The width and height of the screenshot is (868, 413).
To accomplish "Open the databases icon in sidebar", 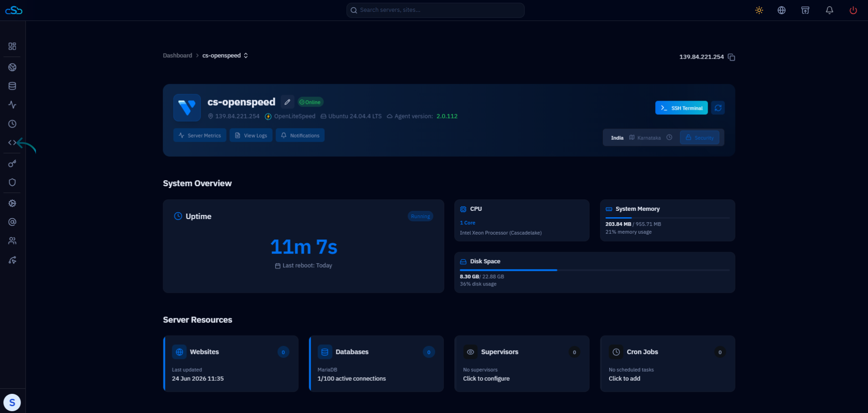I will [x=12, y=86].
